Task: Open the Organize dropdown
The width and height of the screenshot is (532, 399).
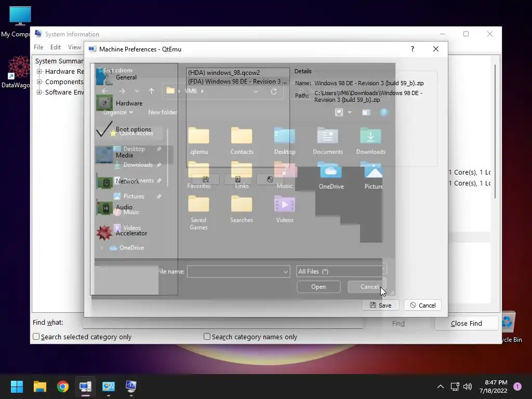Action: point(118,112)
